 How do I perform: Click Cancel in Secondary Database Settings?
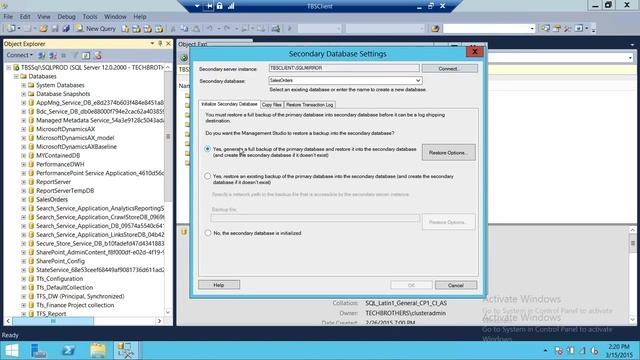tap(456, 285)
